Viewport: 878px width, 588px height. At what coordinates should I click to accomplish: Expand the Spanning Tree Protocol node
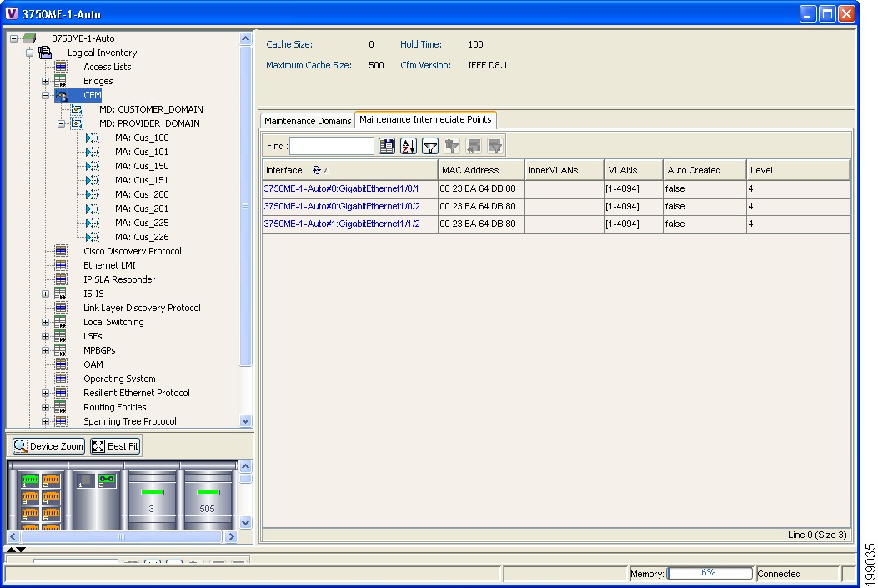[45, 421]
